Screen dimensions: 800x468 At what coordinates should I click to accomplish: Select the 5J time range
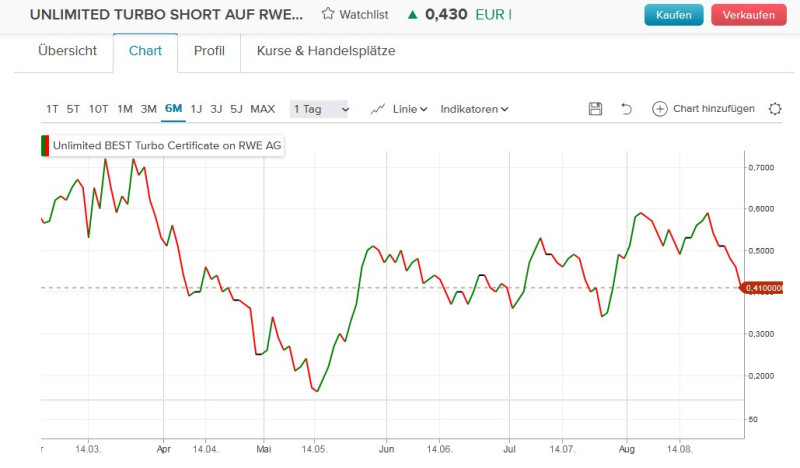[x=236, y=109]
